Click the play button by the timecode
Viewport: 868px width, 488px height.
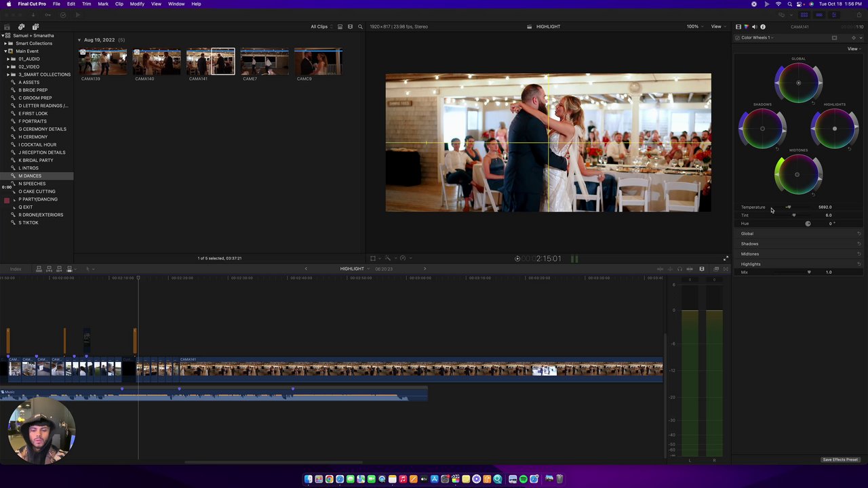coord(517,258)
